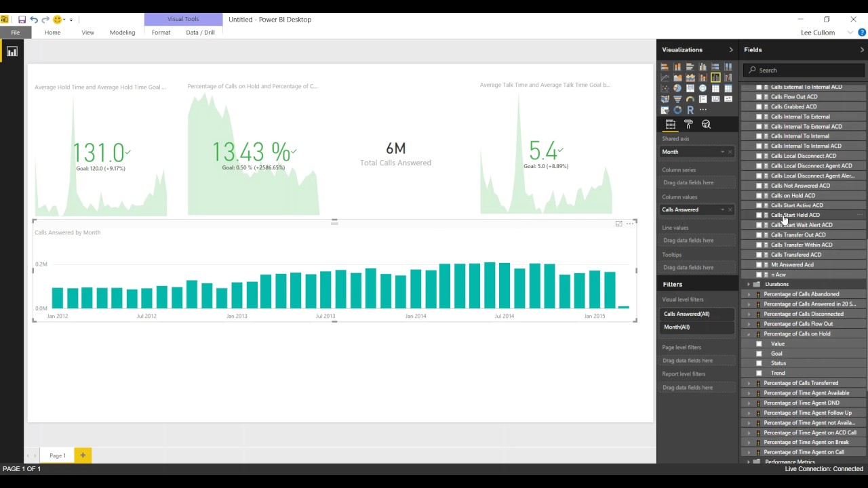868x488 pixels.
Task: Open the Report view sidebar icon
Action: click(x=12, y=52)
